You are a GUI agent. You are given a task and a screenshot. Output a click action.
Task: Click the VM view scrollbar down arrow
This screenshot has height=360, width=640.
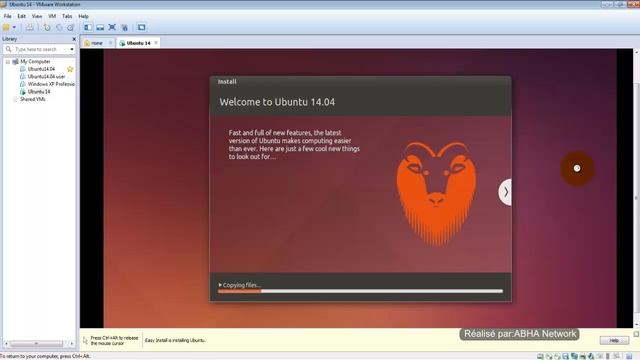tap(636, 325)
